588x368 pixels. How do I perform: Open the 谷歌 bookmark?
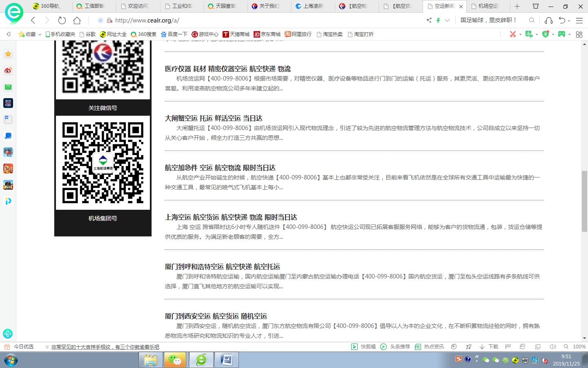click(88, 34)
